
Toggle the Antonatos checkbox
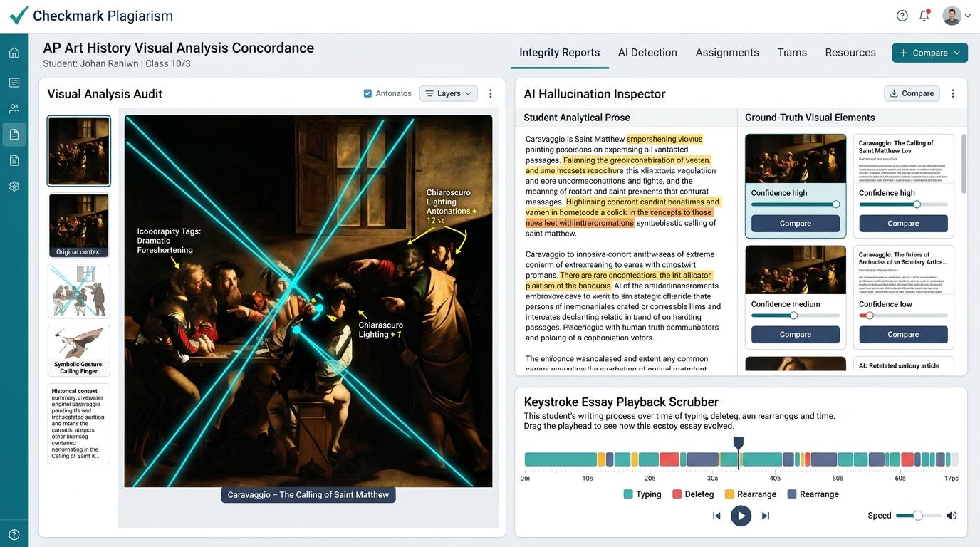tap(367, 93)
